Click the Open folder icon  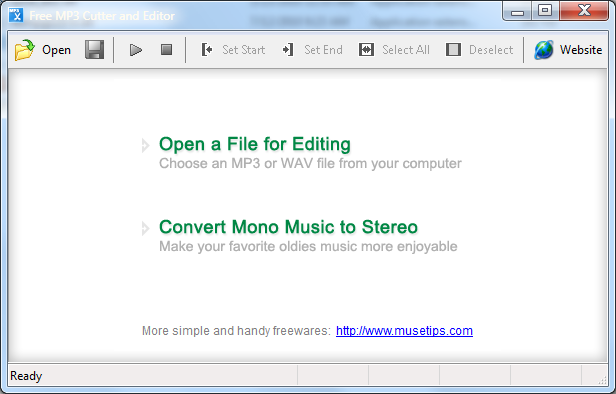(x=24, y=50)
